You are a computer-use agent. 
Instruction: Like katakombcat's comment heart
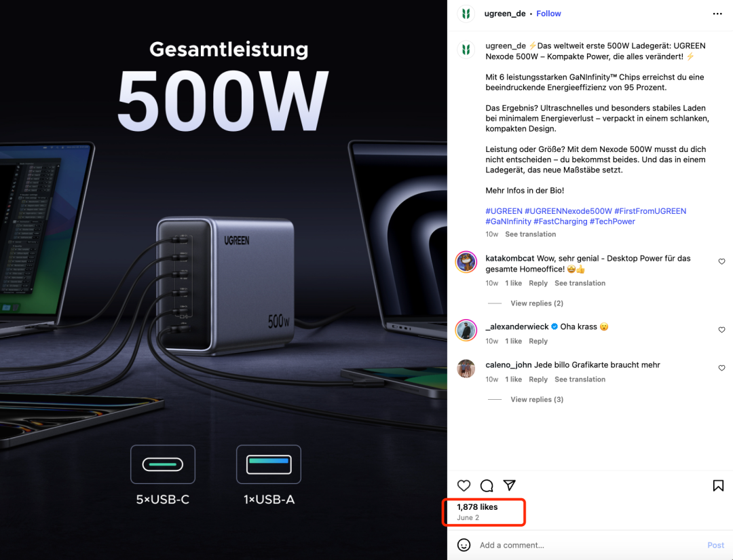[721, 262]
